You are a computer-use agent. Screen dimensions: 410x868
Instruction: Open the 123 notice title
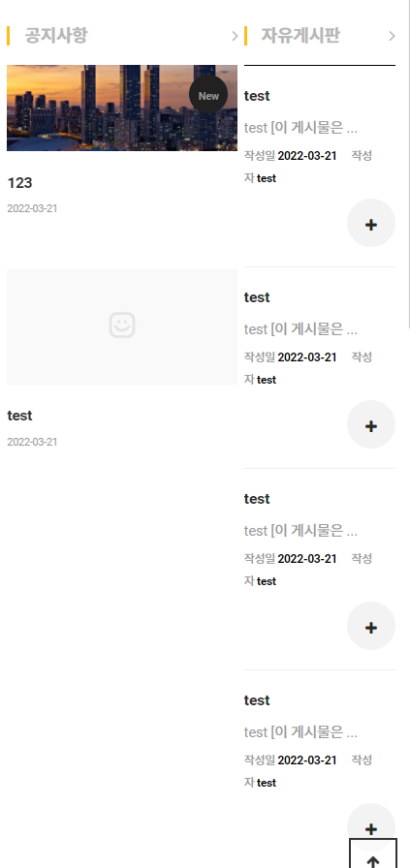point(20,183)
